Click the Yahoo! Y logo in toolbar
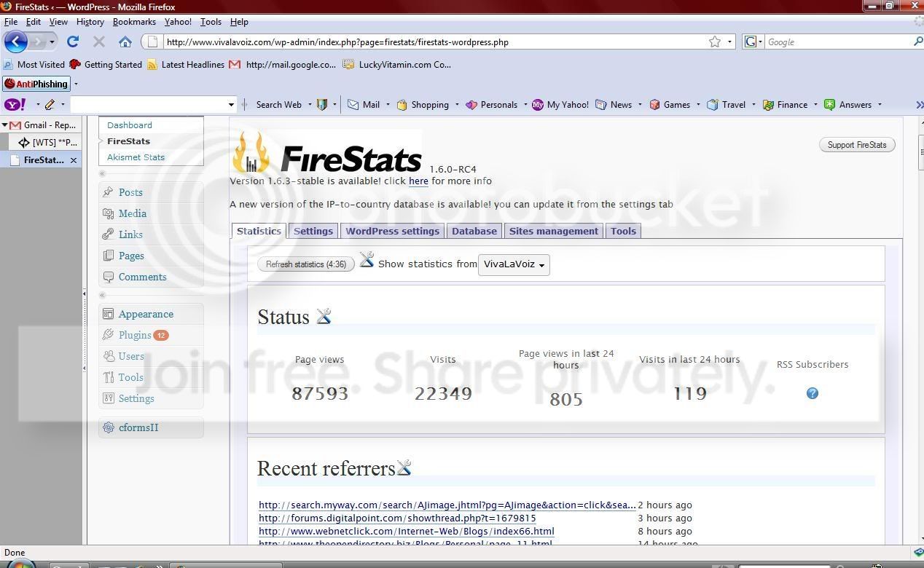This screenshot has height=568, width=924. [x=15, y=105]
